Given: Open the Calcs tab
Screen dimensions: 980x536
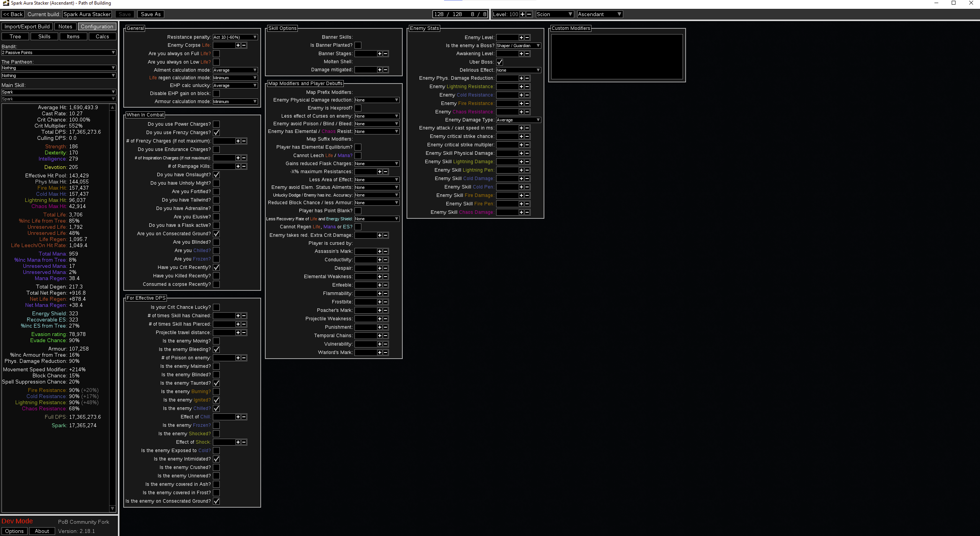Looking at the screenshot, I should coord(102,36).
